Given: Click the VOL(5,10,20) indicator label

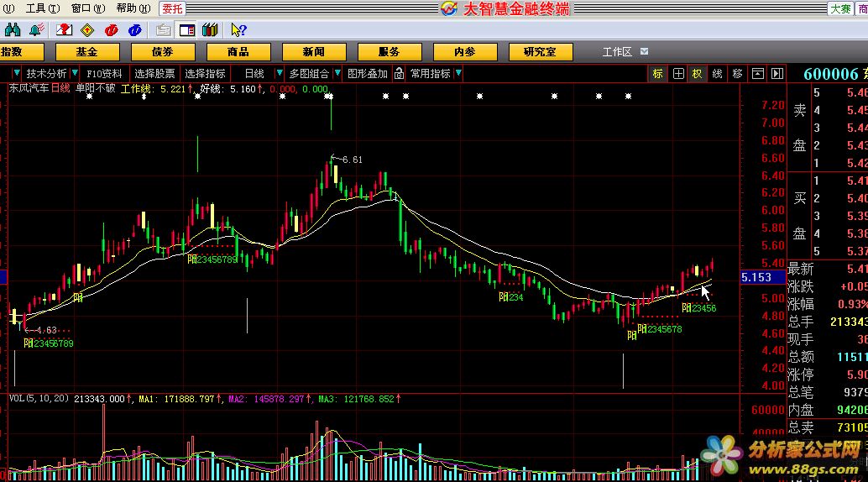Looking at the screenshot, I should [x=39, y=398].
